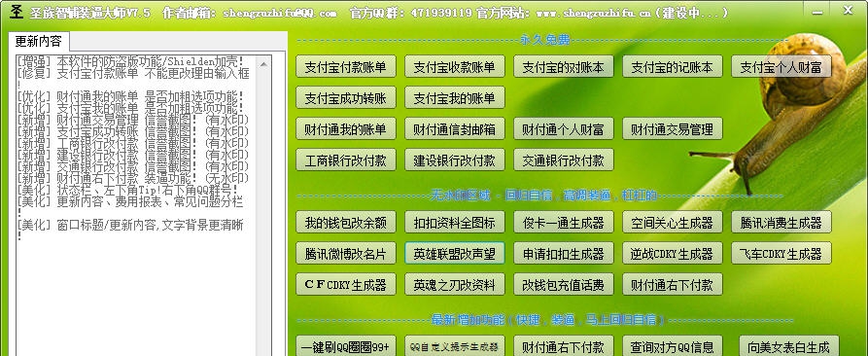Image resolution: width=868 pixels, height=356 pixels.
Task: Select '[新增] 财付通右下付款 装逼功能! (无水印)' line
Action: click(x=133, y=178)
